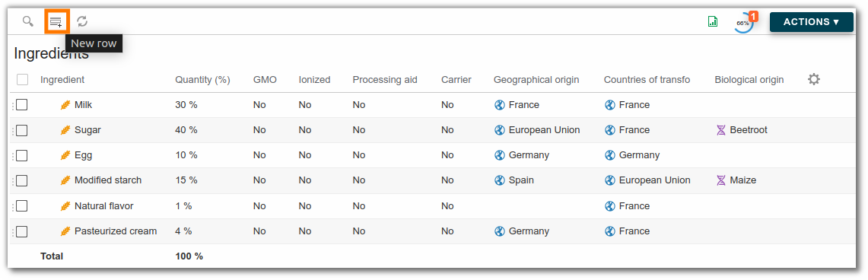Click the search magnifier icon
The image size is (868, 280).
point(27,21)
